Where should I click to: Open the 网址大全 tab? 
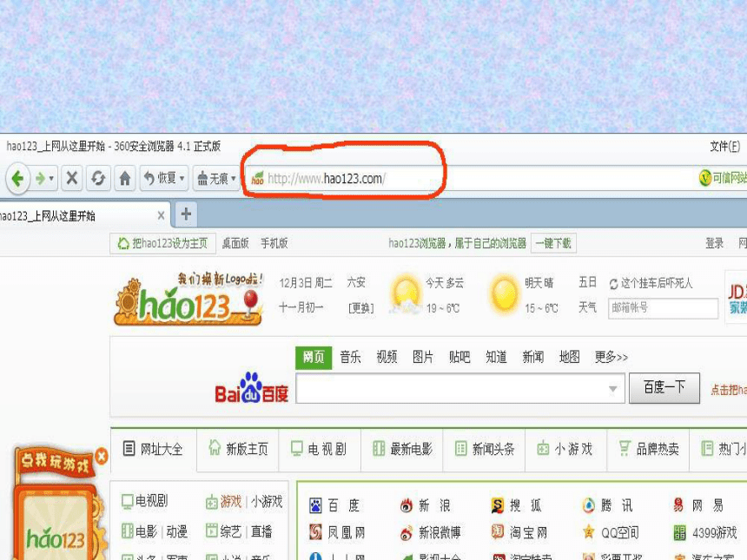(x=154, y=449)
